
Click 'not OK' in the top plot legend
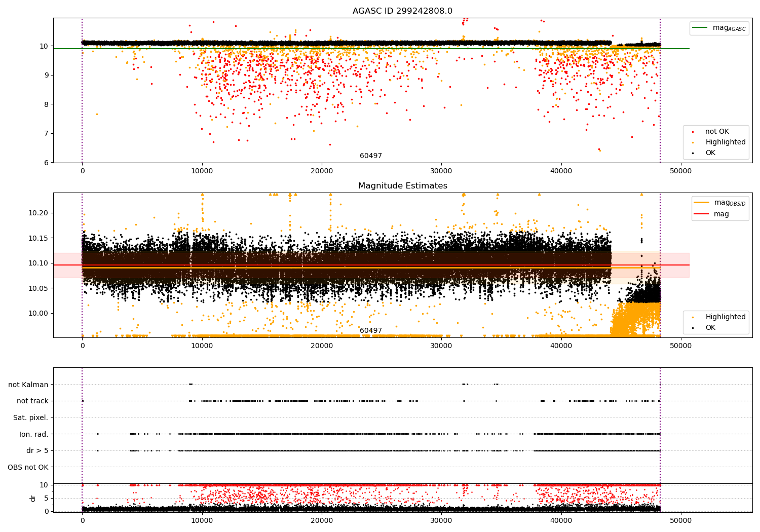click(717, 131)
